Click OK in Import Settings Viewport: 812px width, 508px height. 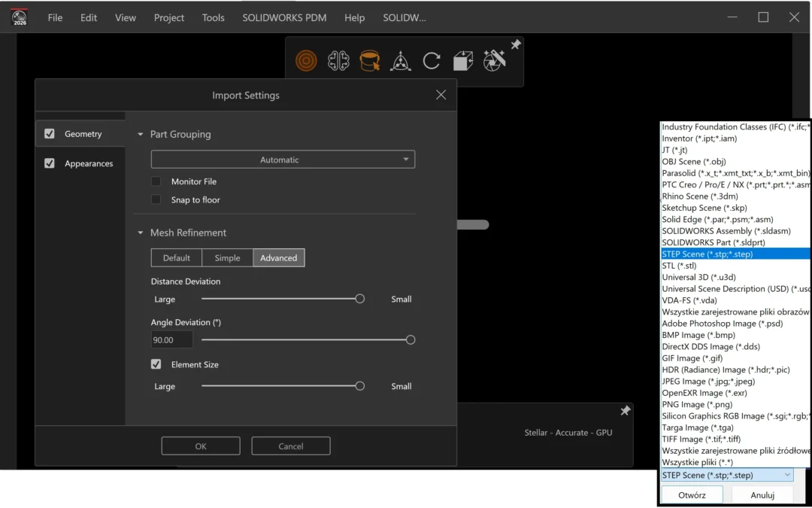[x=201, y=446]
